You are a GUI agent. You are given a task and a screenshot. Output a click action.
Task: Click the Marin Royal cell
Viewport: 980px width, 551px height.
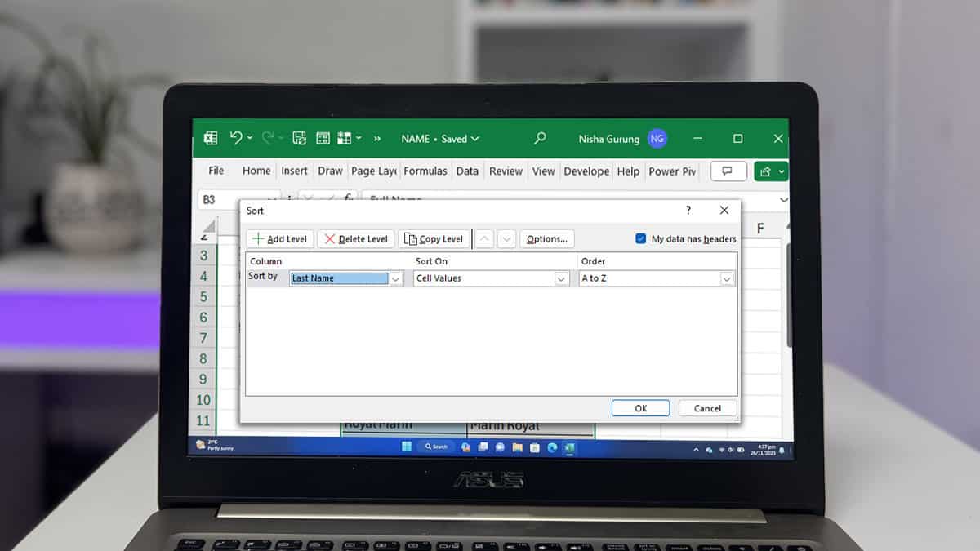(x=531, y=426)
